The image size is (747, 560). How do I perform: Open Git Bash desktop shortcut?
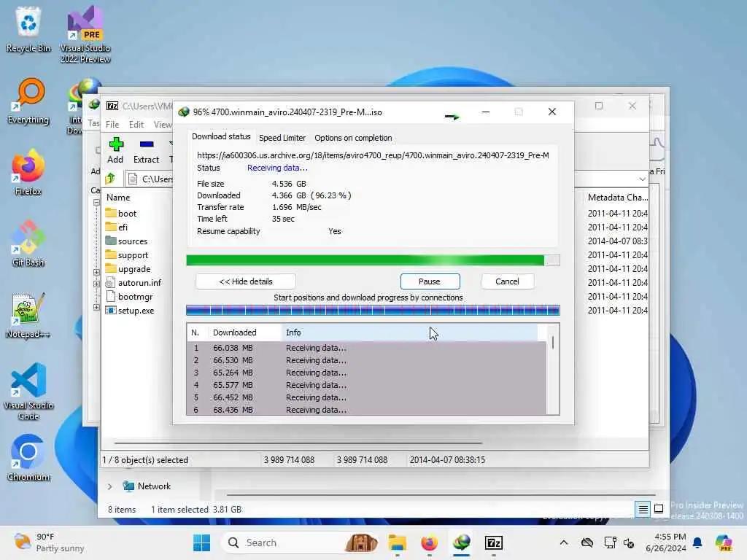click(28, 244)
